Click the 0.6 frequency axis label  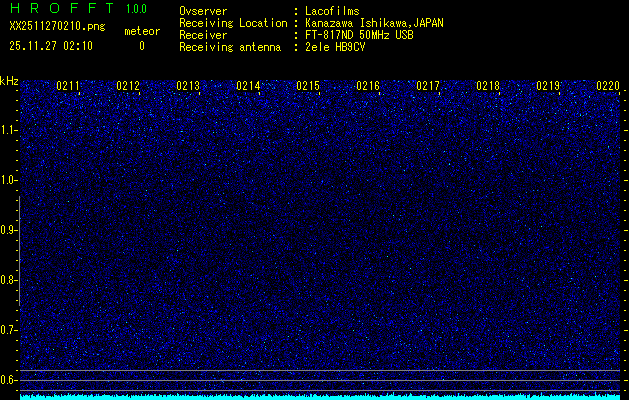click(9, 380)
